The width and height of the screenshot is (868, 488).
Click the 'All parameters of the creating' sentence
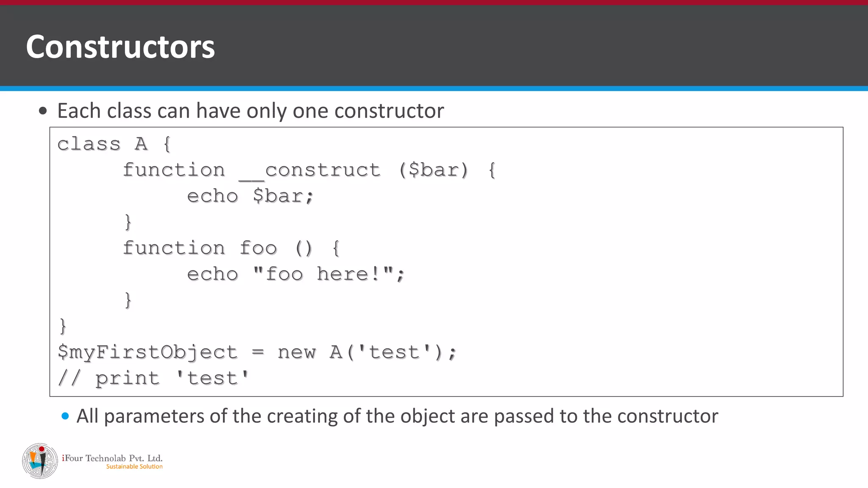[397, 416]
